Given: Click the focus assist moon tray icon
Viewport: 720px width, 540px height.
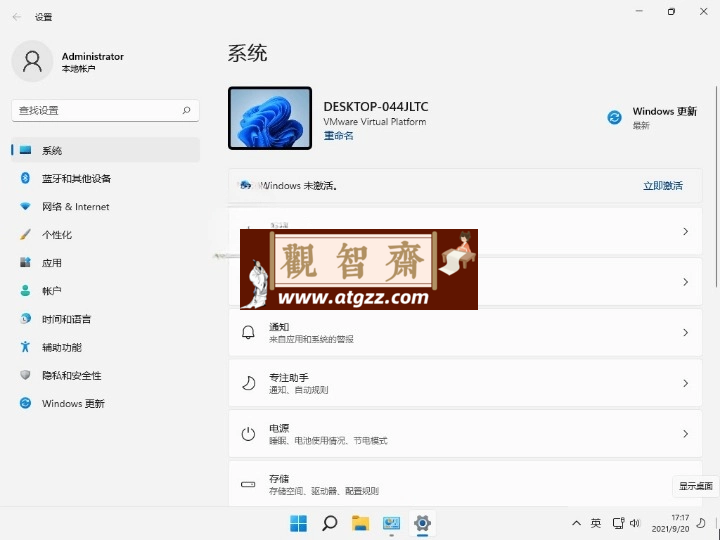Looking at the screenshot, I should 701,523.
